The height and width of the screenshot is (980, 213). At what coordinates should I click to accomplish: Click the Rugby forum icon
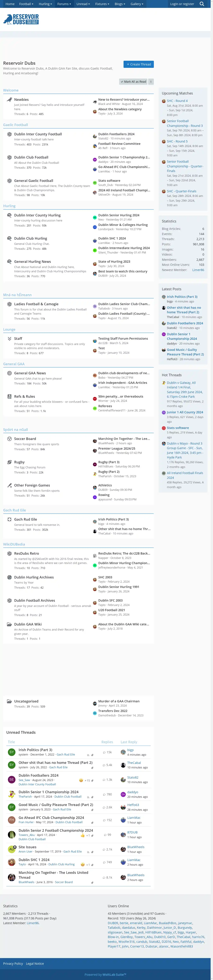click(x=9, y=462)
